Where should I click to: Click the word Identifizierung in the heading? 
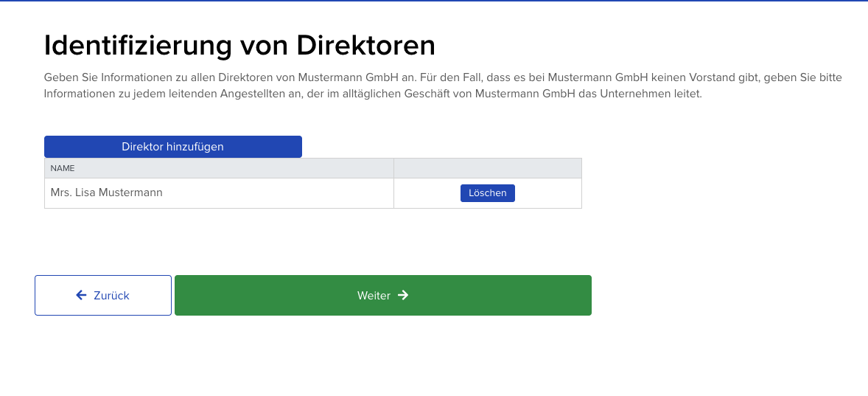[138, 46]
